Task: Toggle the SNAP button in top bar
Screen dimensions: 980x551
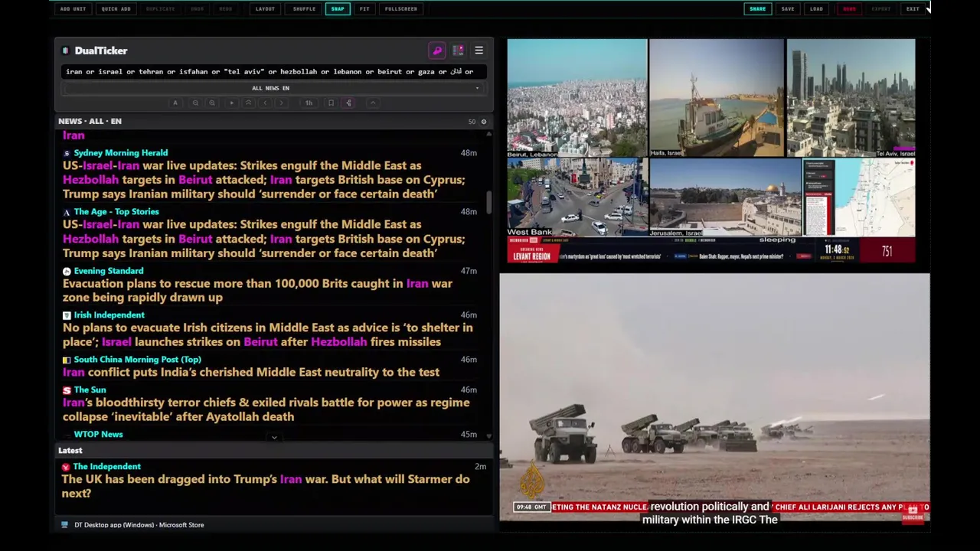Action: pos(338,9)
